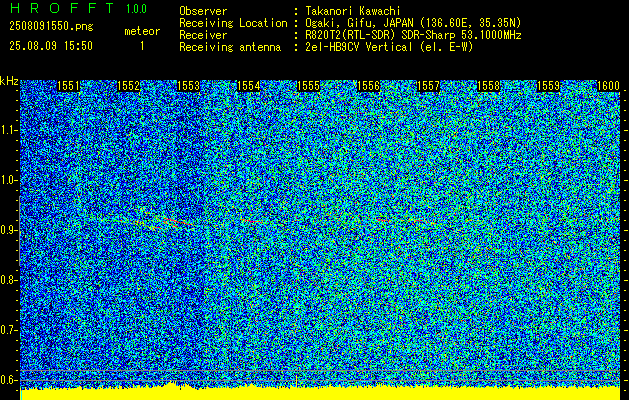Click the 1552 time marker
Image resolution: width=629 pixels, height=400 pixels.
[x=128, y=86]
